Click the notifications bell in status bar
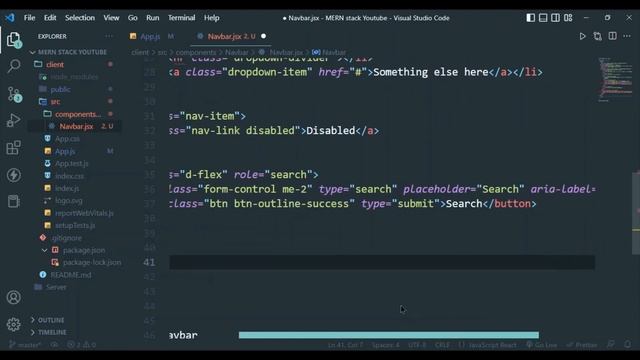 tap(627, 345)
